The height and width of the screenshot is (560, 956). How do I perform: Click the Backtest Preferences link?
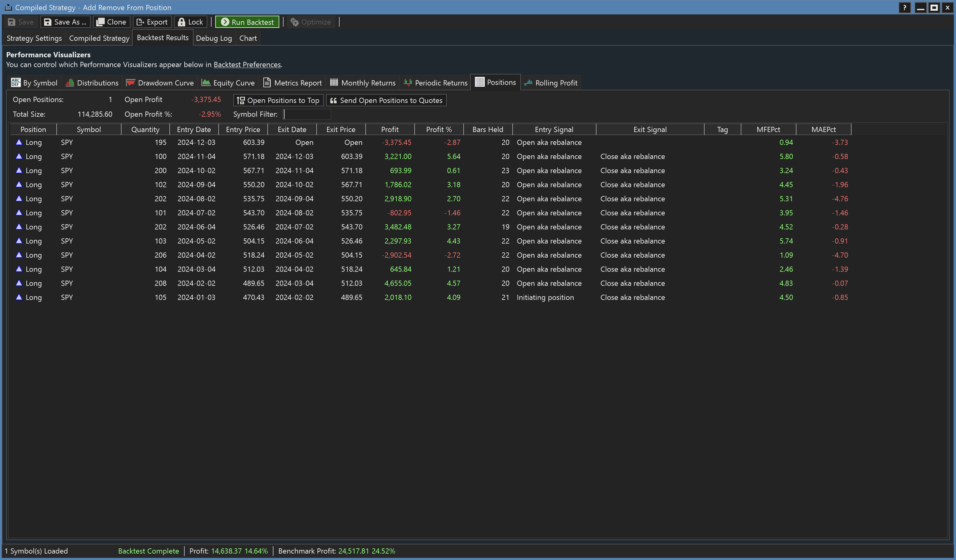pos(247,65)
